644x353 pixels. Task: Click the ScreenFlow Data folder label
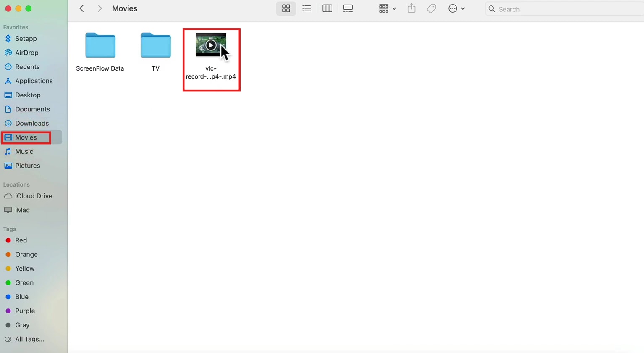[x=100, y=68]
